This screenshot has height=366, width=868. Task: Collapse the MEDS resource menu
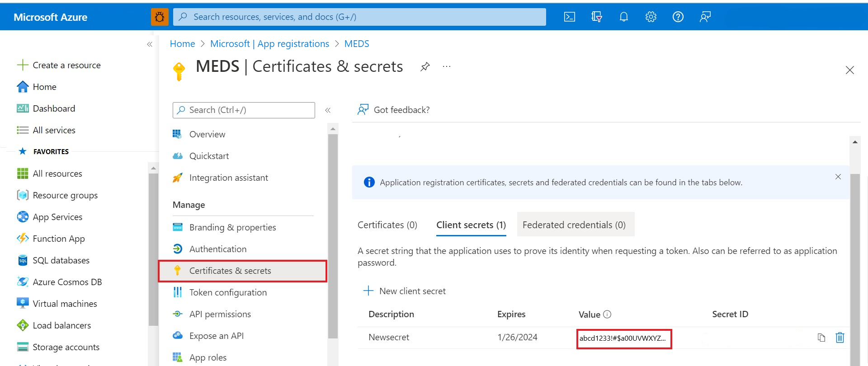(x=328, y=110)
